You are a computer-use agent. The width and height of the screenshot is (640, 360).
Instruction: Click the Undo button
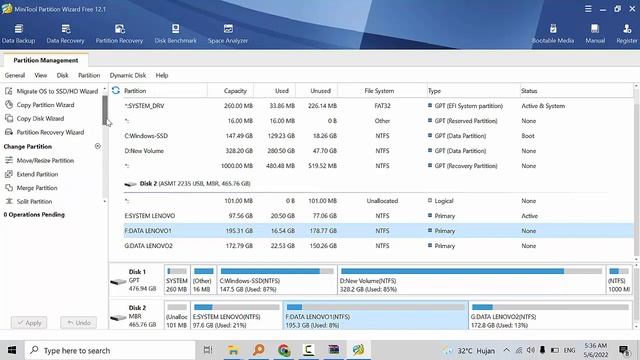[x=79, y=322]
